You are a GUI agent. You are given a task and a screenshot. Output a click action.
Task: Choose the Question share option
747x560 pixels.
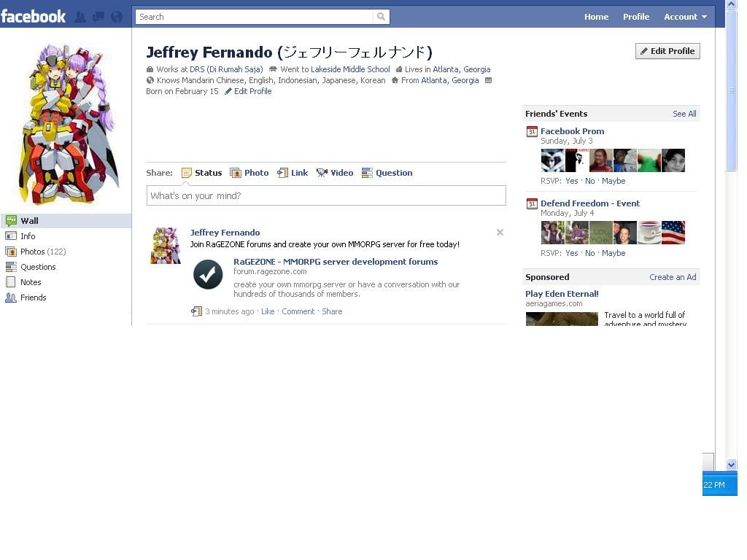click(387, 173)
